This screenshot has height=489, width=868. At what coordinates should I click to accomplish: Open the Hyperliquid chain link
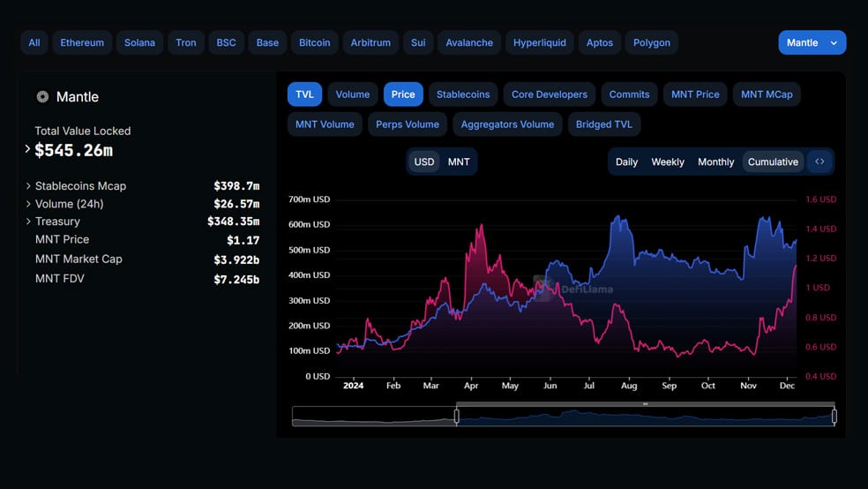pyautogui.click(x=540, y=42)
